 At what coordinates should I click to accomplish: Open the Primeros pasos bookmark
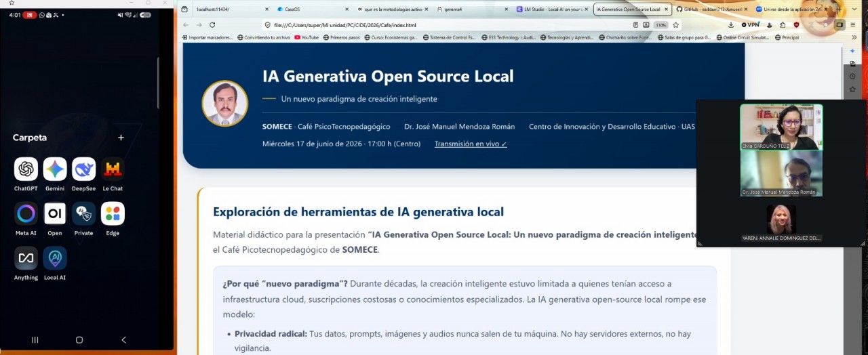pos(341,38)
